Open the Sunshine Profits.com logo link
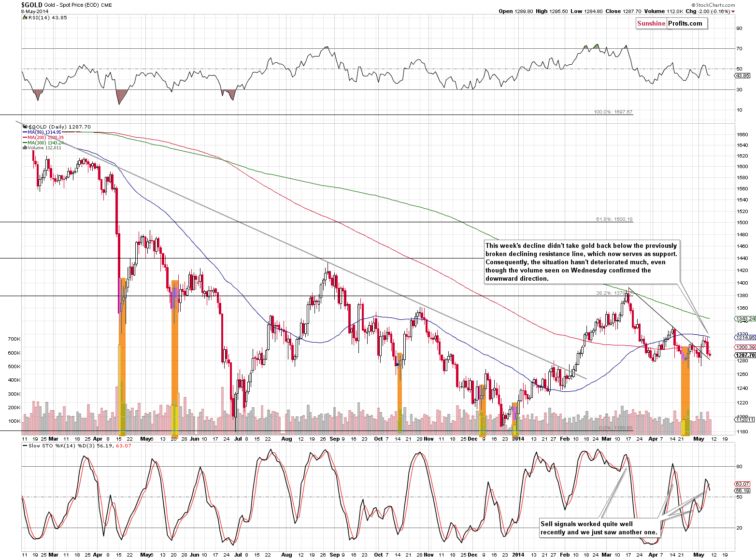Image resolution: width=756 pixels, height=559 pixels. [x=672, y=23]
